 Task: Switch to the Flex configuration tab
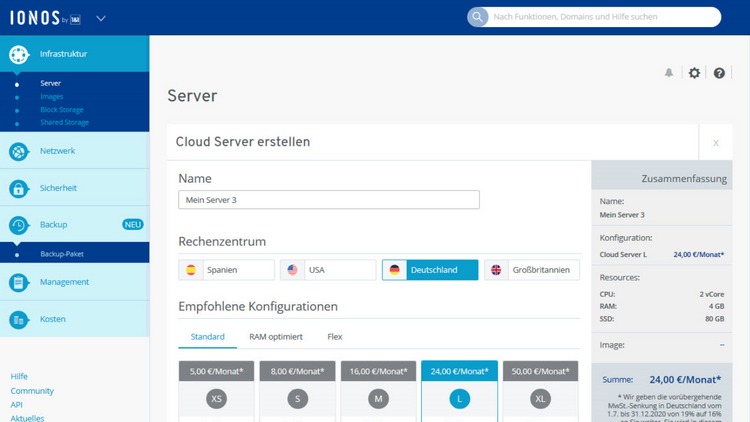click(335, 337)
